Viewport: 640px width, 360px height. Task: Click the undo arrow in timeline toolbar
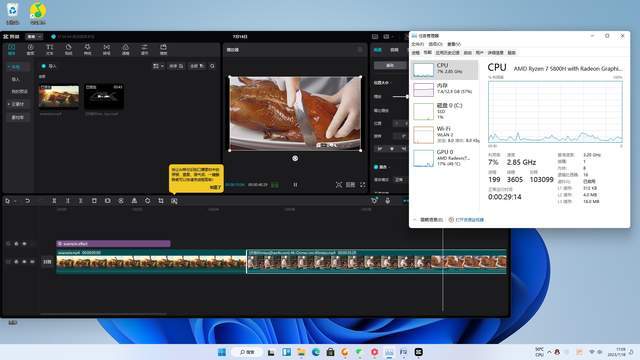[x=27, y=201]
